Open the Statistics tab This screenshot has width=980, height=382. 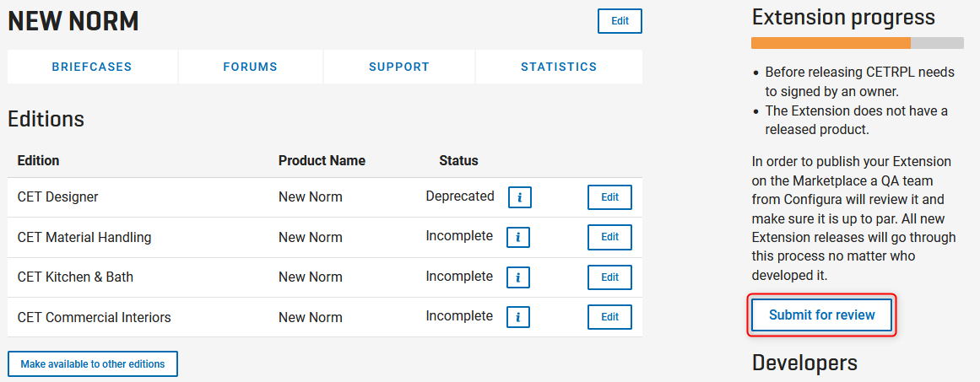[x=559, y=67]
